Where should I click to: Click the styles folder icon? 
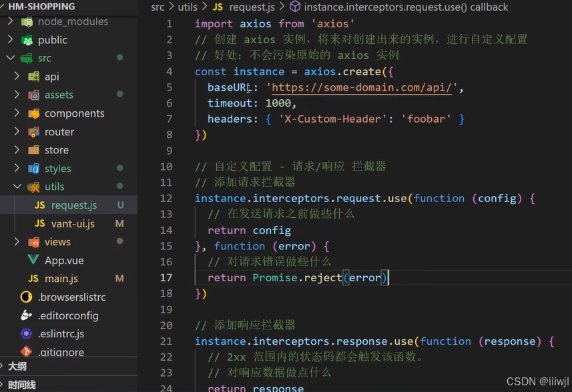[x=33, y=169]
